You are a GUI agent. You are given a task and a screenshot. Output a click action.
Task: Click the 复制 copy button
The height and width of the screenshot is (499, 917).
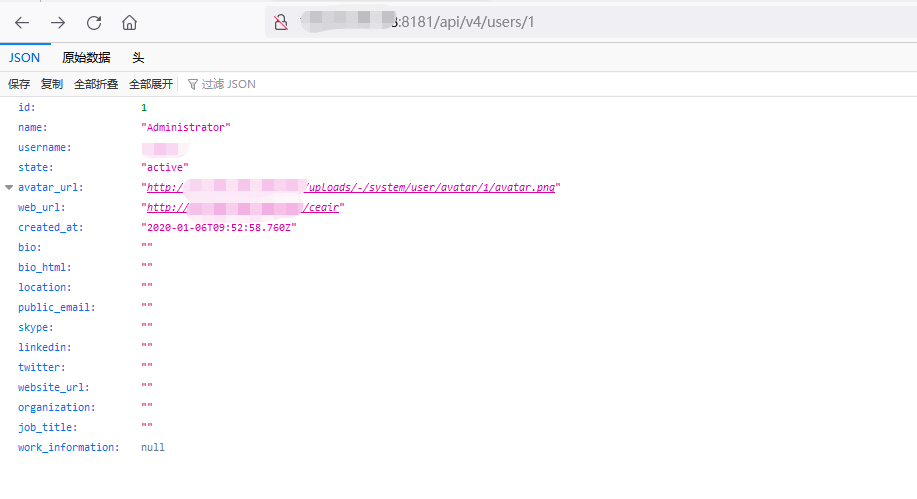click(x=52, y=84)
